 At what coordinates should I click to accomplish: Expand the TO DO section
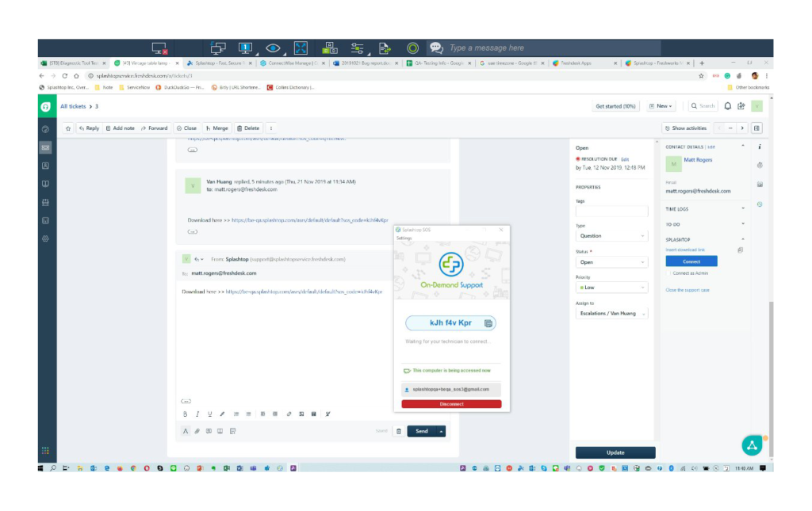743,224
